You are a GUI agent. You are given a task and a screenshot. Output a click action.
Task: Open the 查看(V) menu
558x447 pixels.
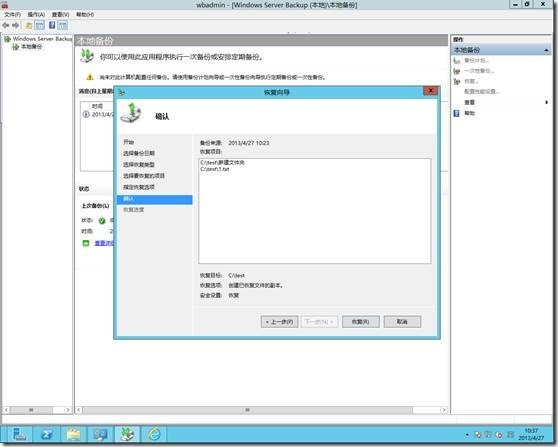[60, 15]
